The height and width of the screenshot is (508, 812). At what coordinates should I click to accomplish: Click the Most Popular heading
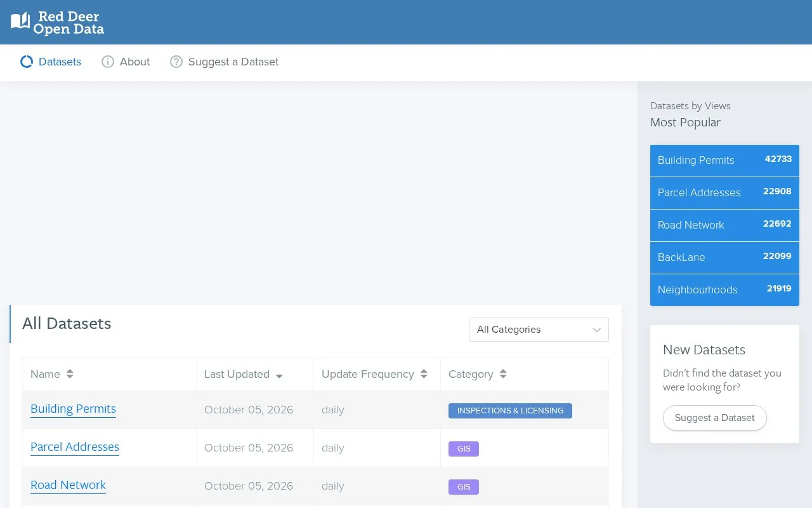tap(685, 123)
